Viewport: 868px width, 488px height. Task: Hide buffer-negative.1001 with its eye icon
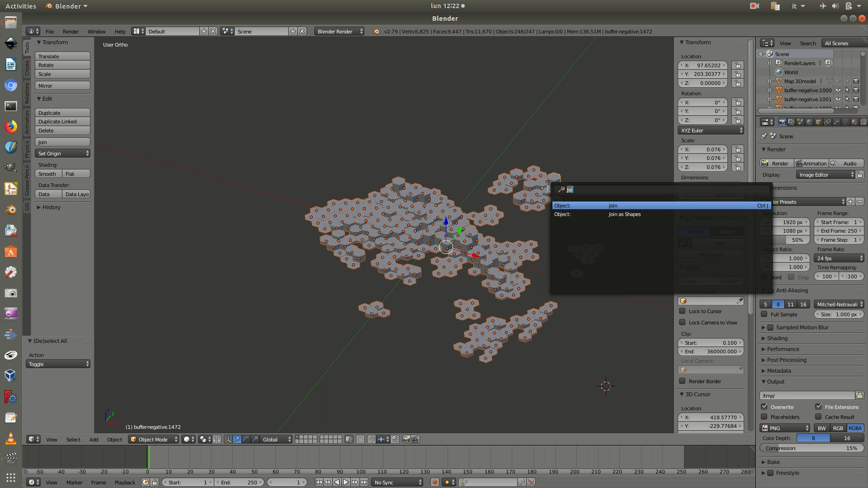coord(838,99)
